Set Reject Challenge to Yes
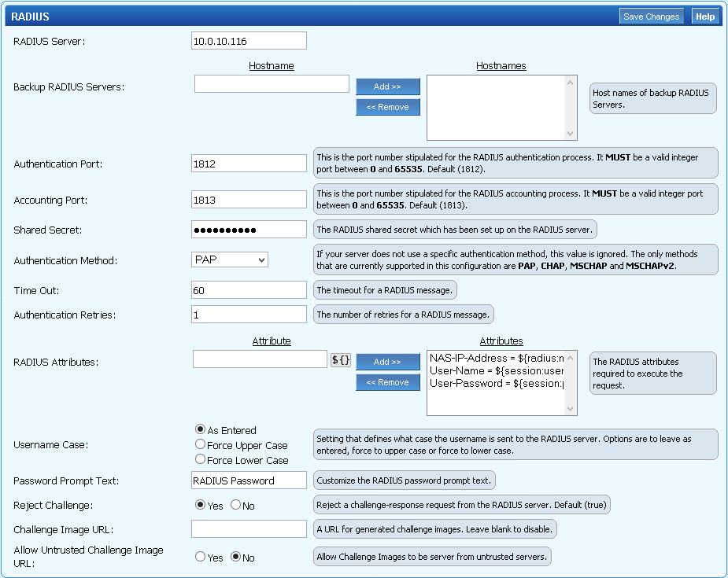Screen dimensions: 728x578 (200, 505)
